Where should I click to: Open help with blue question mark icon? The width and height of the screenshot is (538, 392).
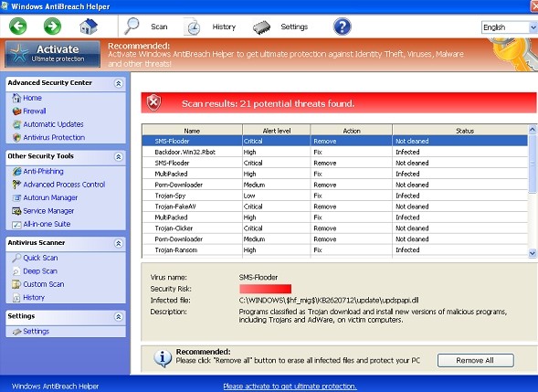[343, 26]
